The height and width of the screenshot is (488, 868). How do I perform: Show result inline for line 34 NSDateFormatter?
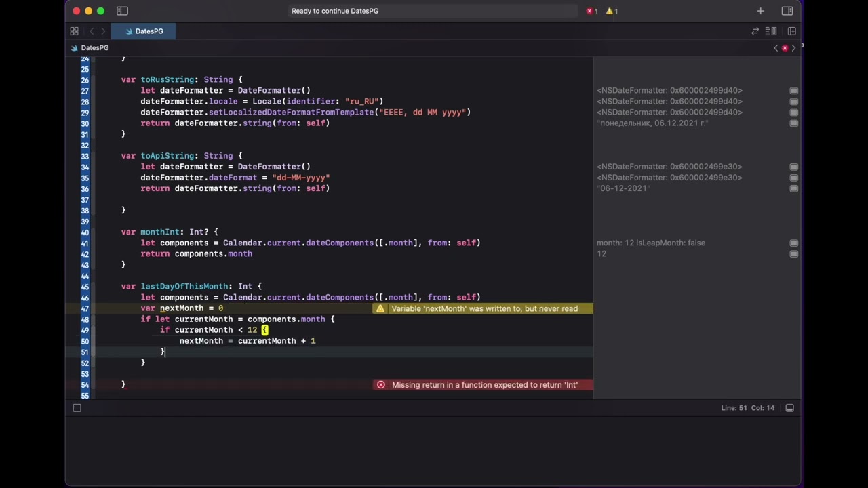tap(793, 167)
